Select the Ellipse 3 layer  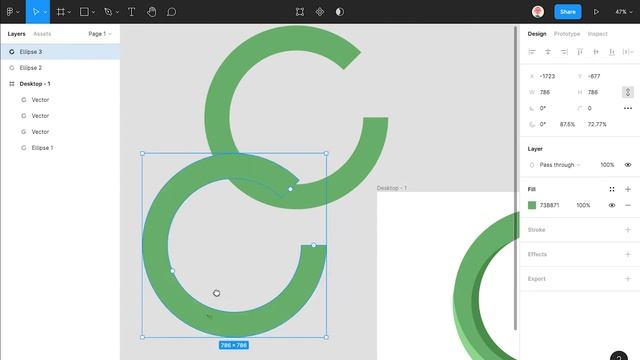60,52
